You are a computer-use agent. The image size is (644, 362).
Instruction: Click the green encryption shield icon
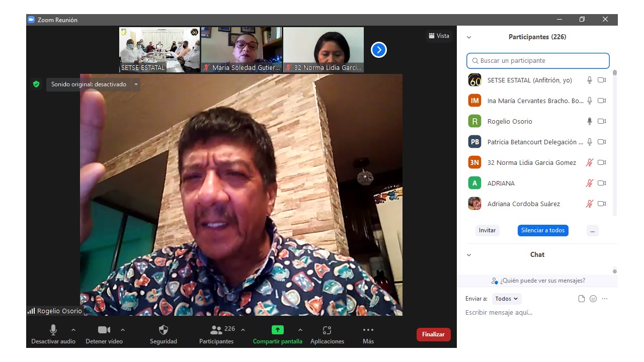[36, 84]
